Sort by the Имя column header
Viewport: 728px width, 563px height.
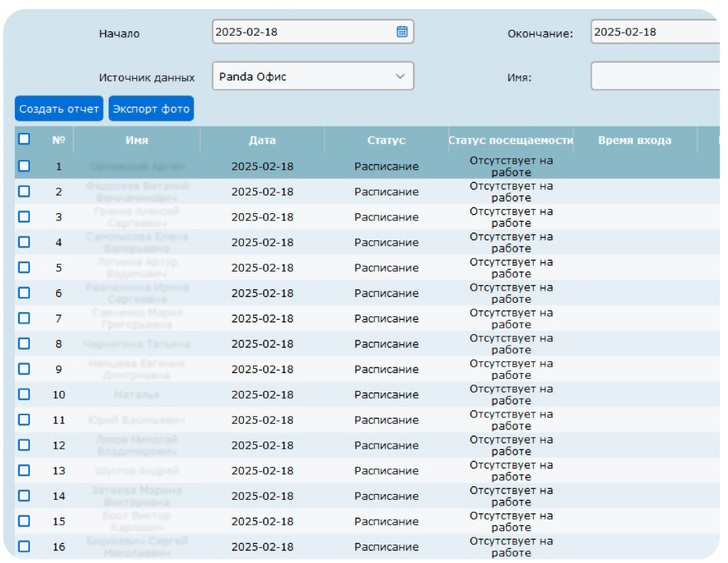click(x=136, y=140)
